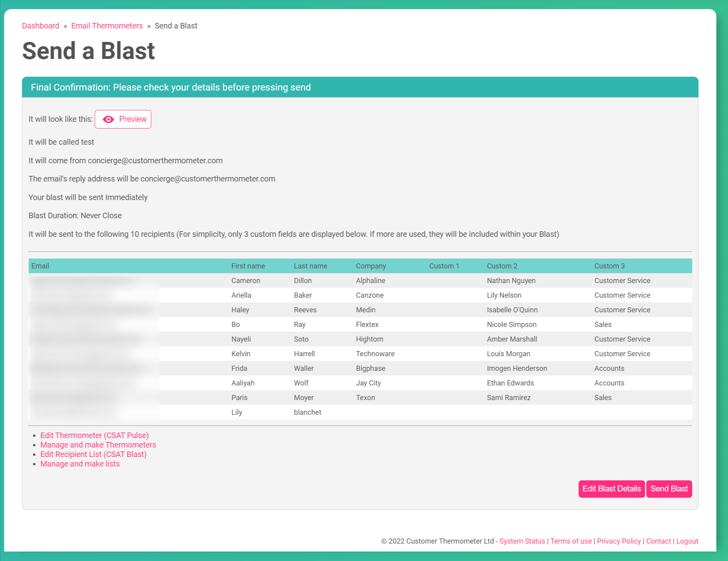Open Edit Thermometer (CSAT Pulse) link

click(95, 435)
